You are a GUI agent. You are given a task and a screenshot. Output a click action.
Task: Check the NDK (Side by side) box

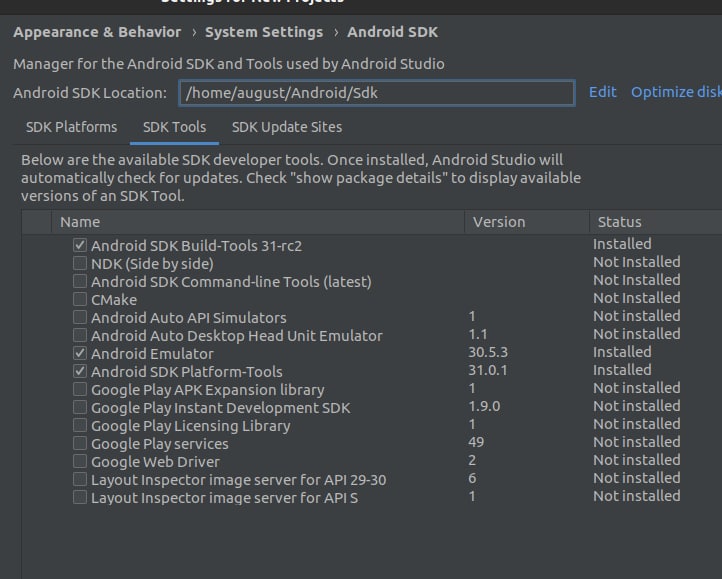tap(80, 263)
